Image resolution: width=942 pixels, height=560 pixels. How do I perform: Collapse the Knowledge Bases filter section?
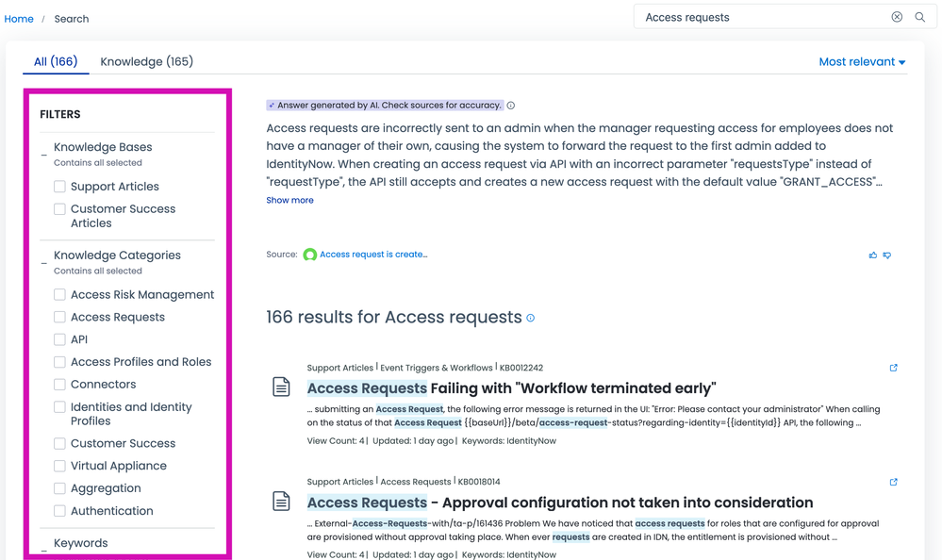coord(44,155)
